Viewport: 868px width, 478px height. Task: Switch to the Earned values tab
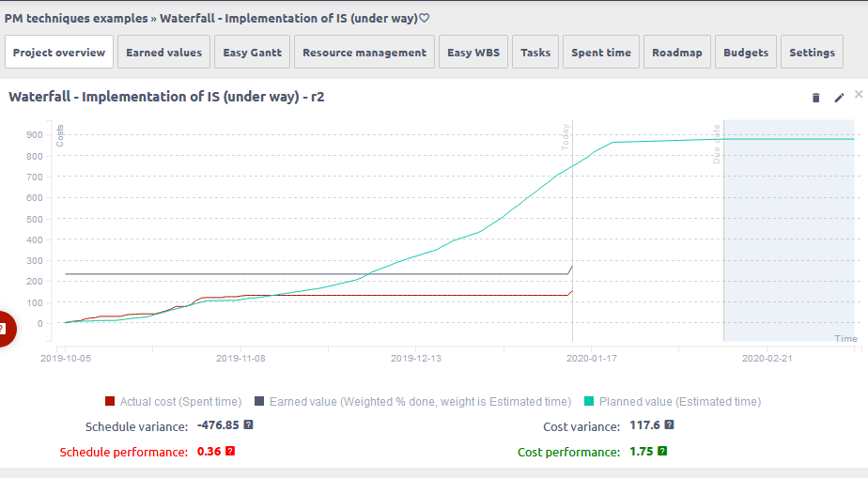(x=163, y=53)
